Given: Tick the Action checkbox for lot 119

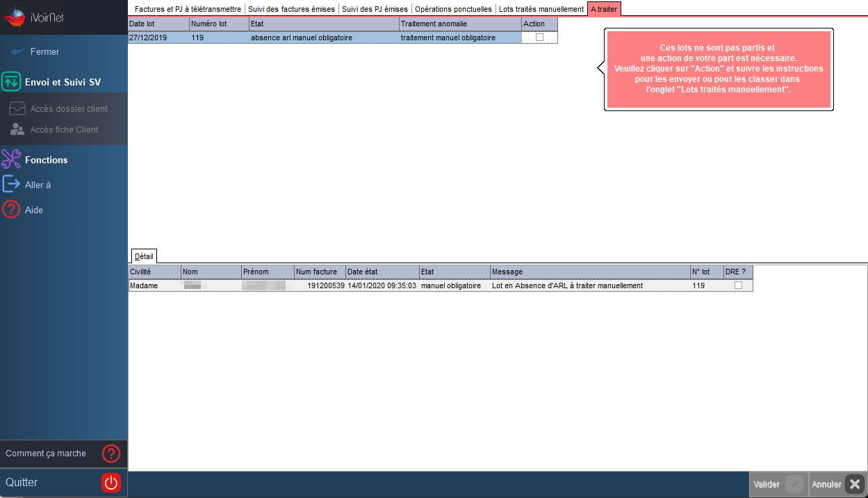Looking at the screenshot, I should coord(539,38).
